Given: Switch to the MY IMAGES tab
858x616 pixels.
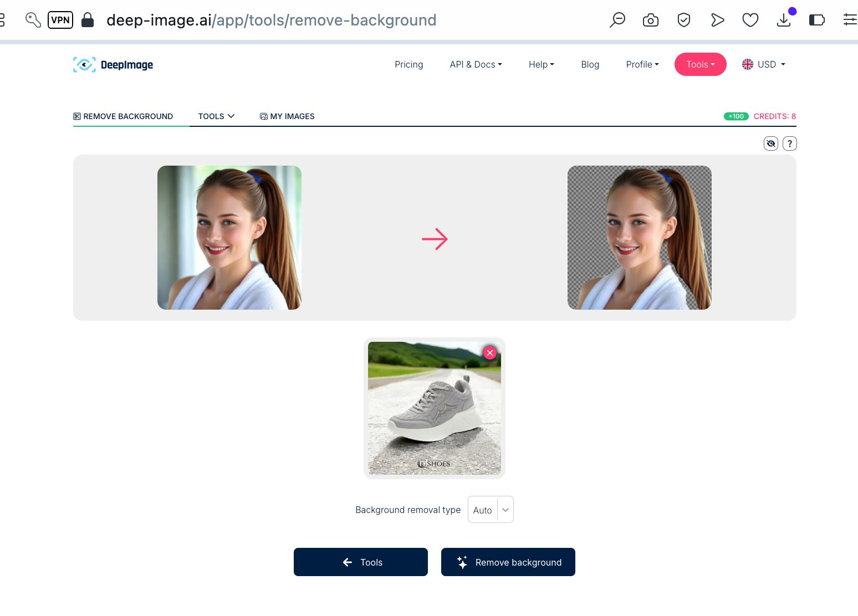Looking at the screenshot, I should [x=287, y=116].
